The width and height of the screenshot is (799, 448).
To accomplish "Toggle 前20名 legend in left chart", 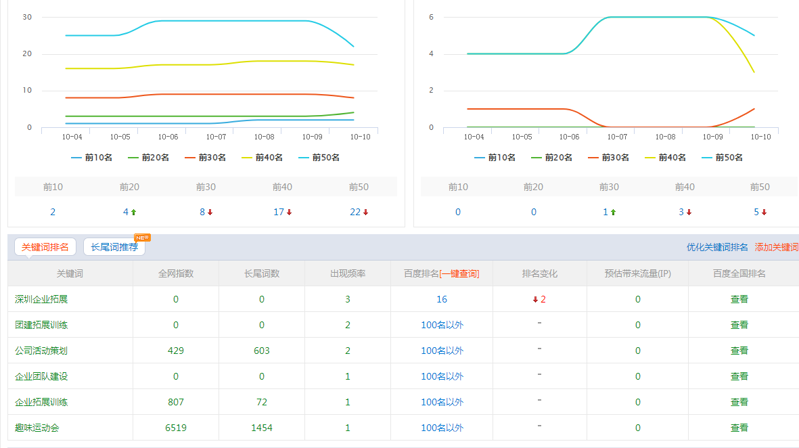I will 148,157.
